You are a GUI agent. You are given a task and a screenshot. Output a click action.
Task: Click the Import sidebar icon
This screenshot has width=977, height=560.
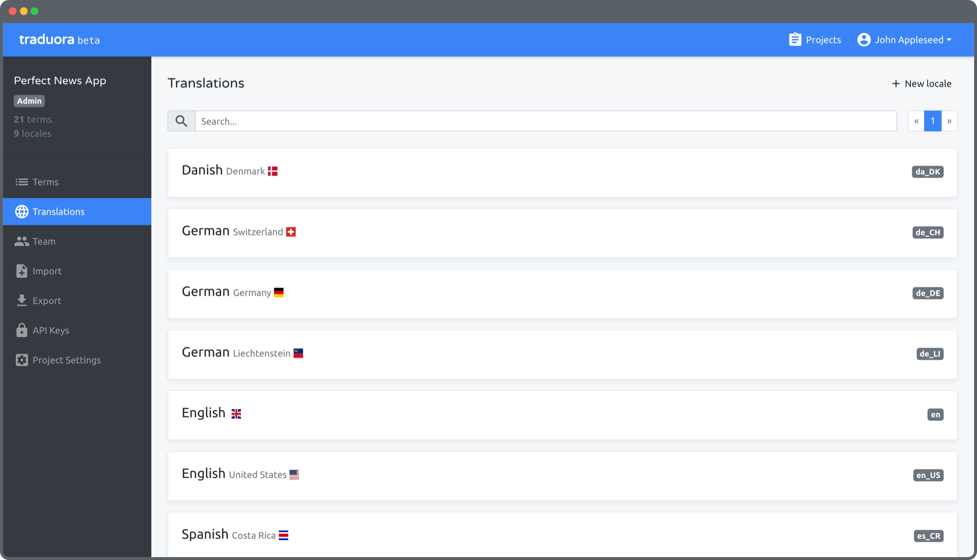(x=21, y=271)
